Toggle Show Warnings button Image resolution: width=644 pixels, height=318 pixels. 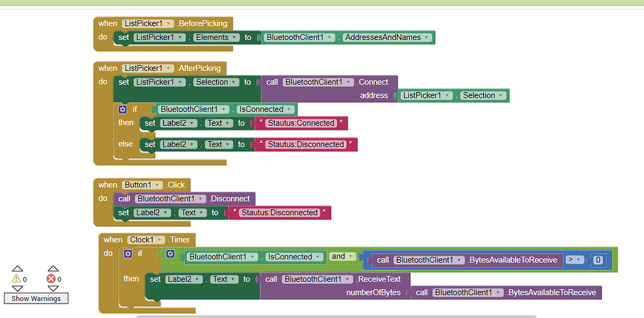(x=36, y=298)
